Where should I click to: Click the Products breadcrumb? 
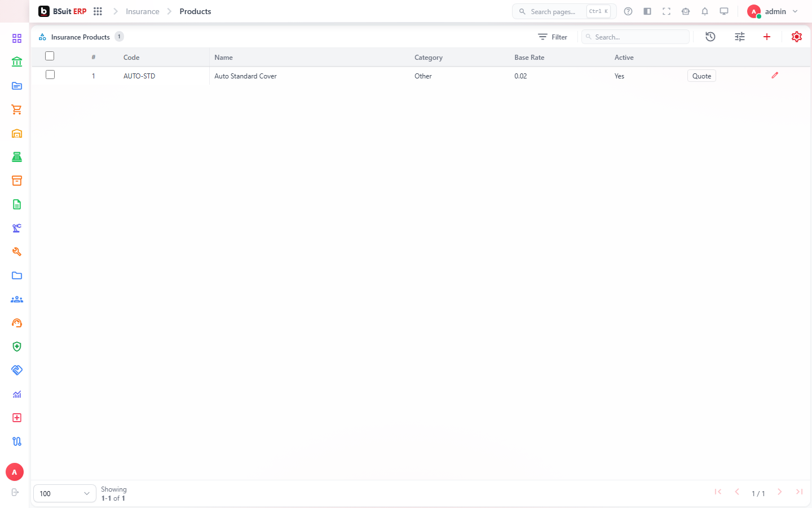(195, 11)
